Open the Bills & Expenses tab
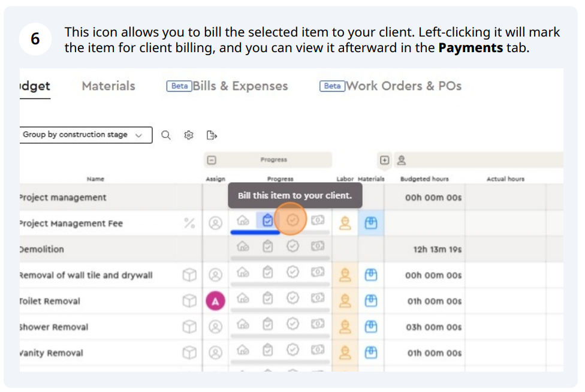The height and width of the screenshot is (392, 585). (x=239, y=86)
